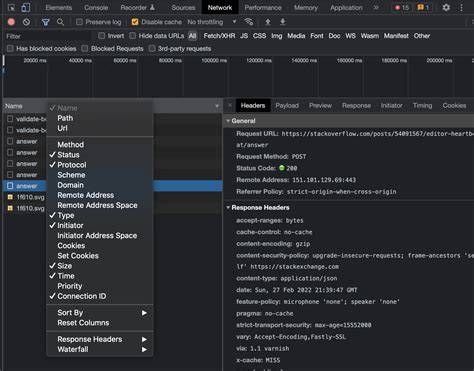Select Path in the column menu

[100, 118]
